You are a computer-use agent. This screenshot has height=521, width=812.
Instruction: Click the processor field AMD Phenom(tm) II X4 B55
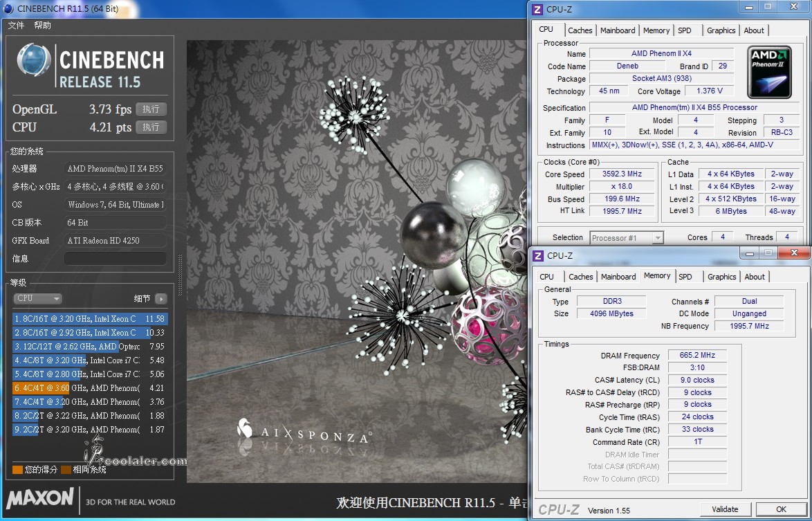pyautogui.click(x=115, y=168)
